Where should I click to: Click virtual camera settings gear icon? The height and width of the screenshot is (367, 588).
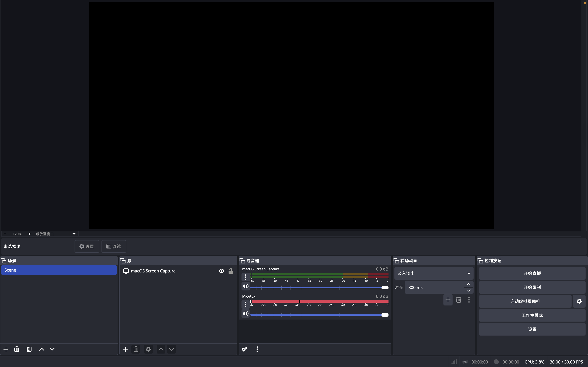click(x=579, y=301)
